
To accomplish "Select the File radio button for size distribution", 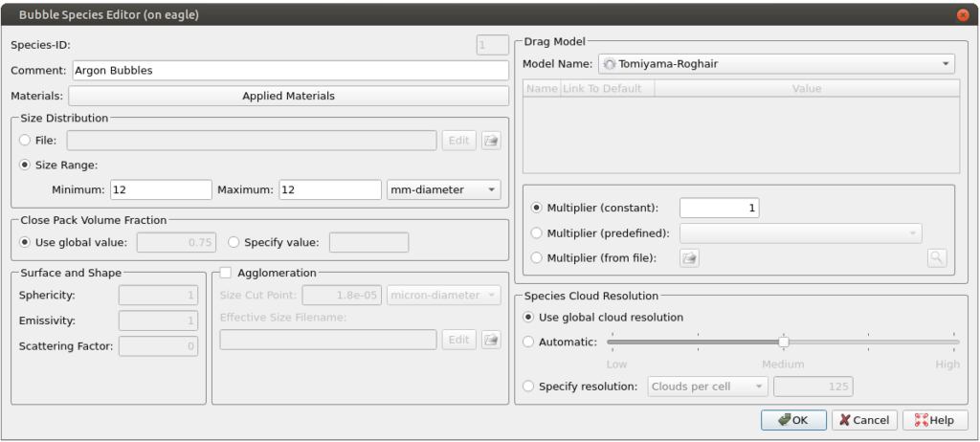I will (24, 141).
